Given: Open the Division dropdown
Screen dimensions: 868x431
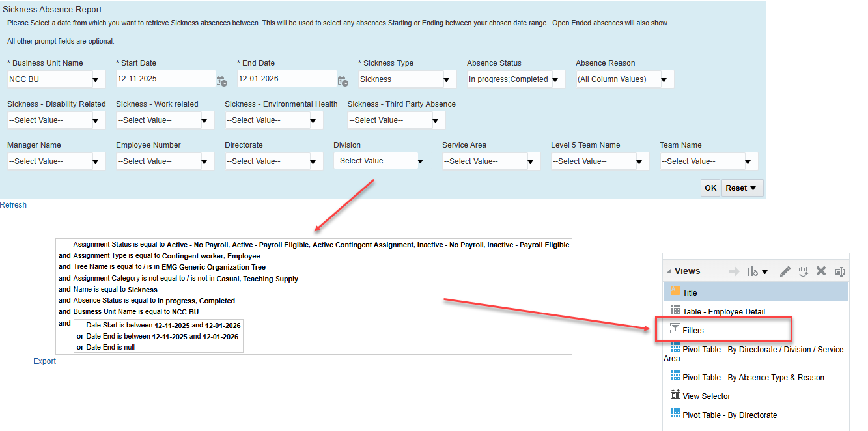Looking at the screenshot, I should click(422, 161).
